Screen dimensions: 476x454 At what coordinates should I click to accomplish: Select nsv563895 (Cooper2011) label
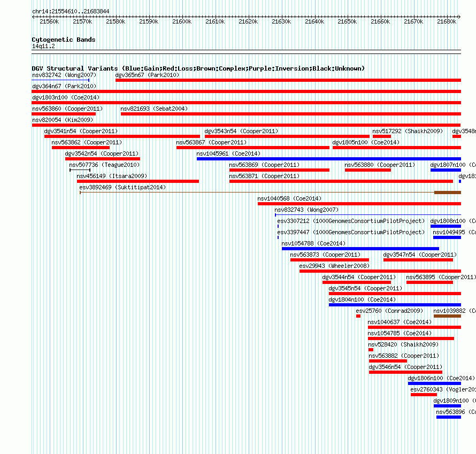point(441,277)
